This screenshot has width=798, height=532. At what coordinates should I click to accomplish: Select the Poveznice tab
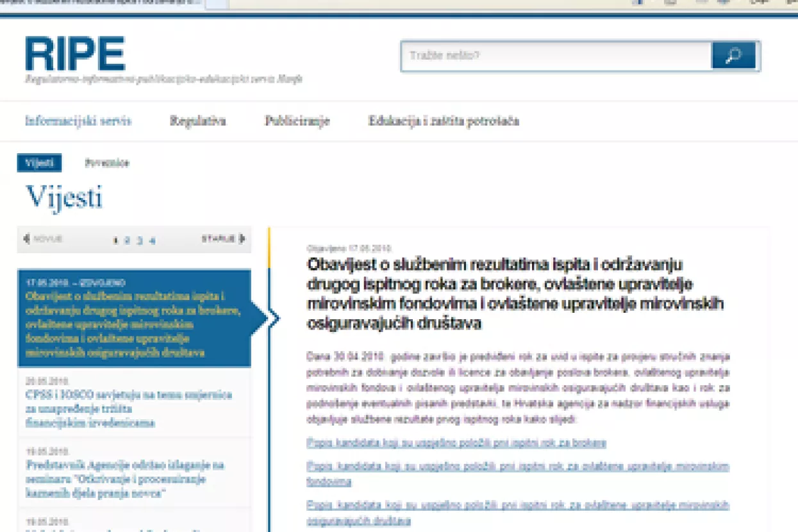pyautogui.click(x=107, y=163)
